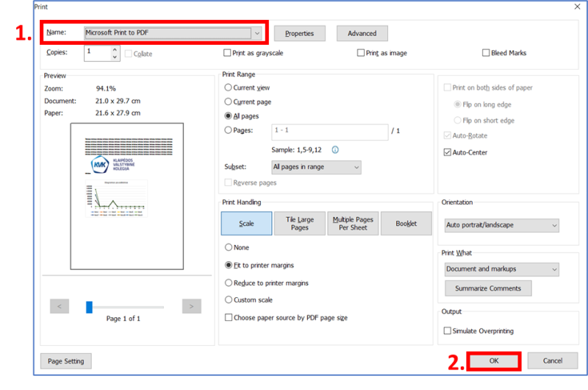The height and width of the screenshot is (390, 588).
Task: Go to next preview page arrow
Action: coord(191,306)
